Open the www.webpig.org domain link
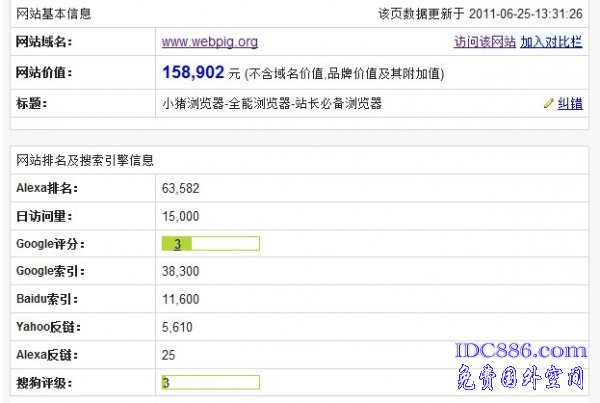This screenshot has height=403, width=600. [x=210, y=42]
